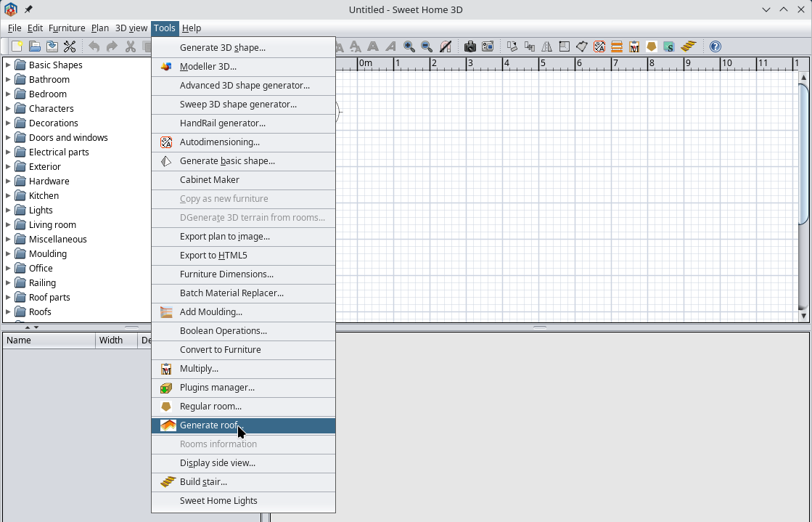Expand the Living room category arrow
Screen dimensions: 812x522
pos(8,224)
